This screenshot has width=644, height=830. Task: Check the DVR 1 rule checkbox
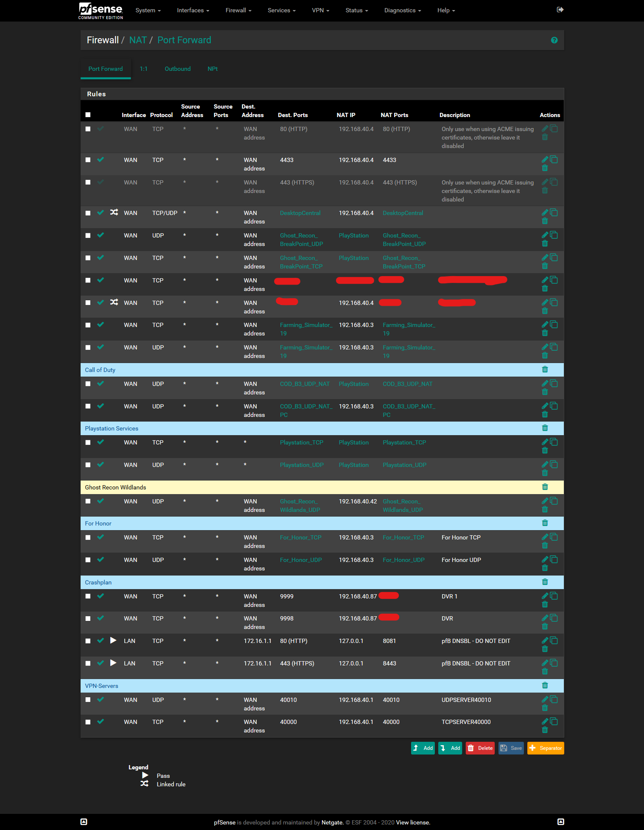click(x=88, y=596)
